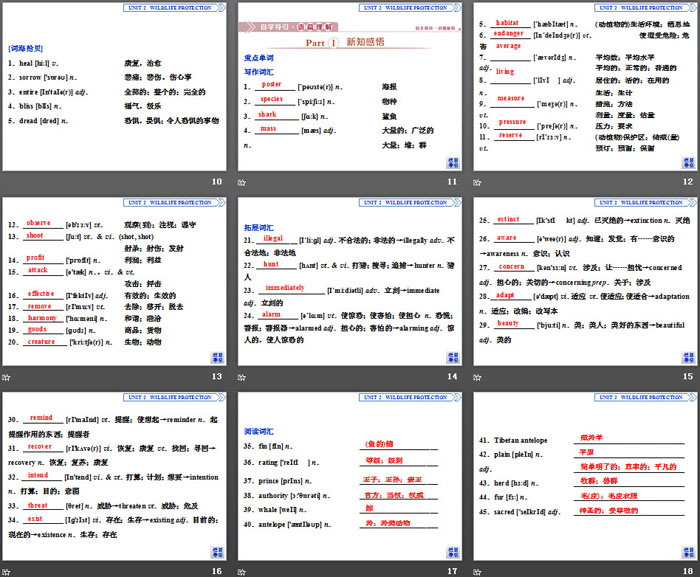The height and width of the screenshot is (577, 700).
Task: Select slide 15 thumbnail listing extinct and aware
Action: click(585, 281)
